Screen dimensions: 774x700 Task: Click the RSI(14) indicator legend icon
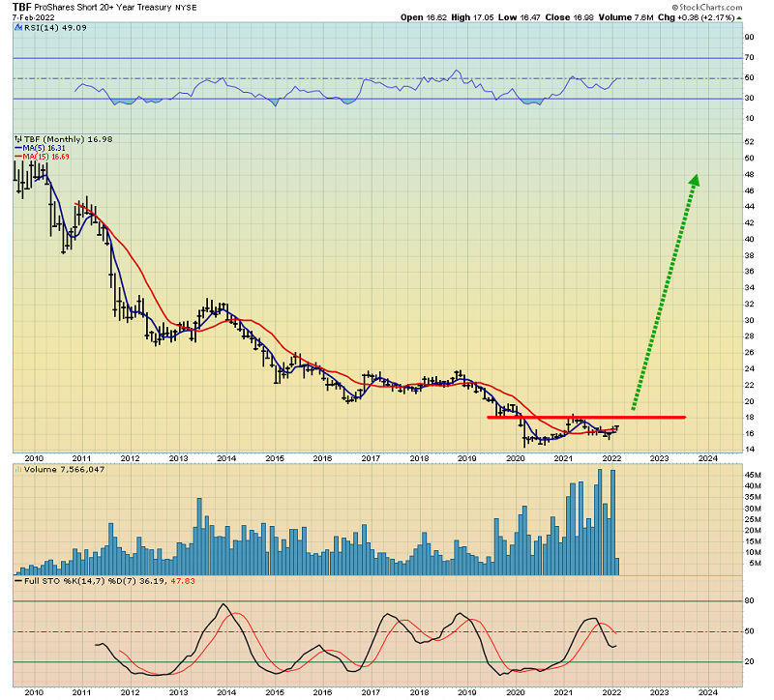pyautogui.click(x=16, y=28)
